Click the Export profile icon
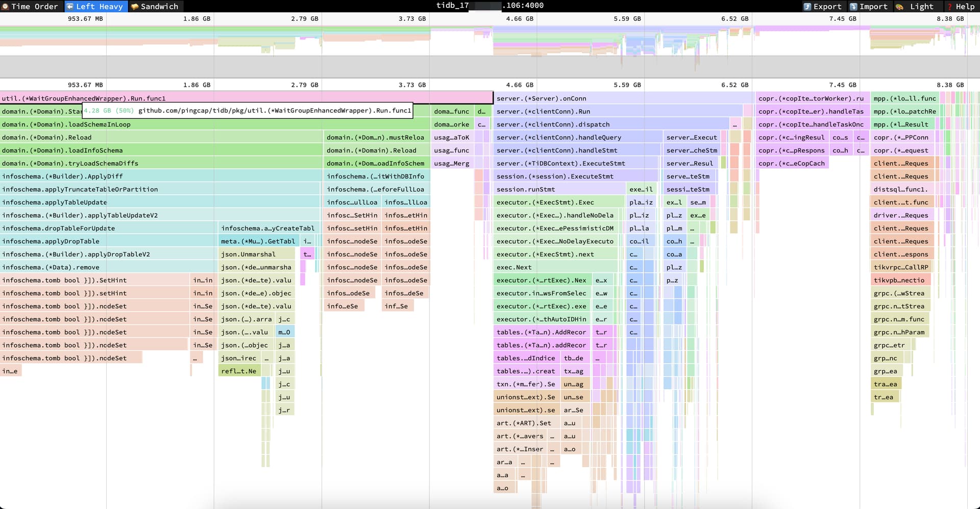The height and width of the screenshot is (509, 980). point(807,6)
